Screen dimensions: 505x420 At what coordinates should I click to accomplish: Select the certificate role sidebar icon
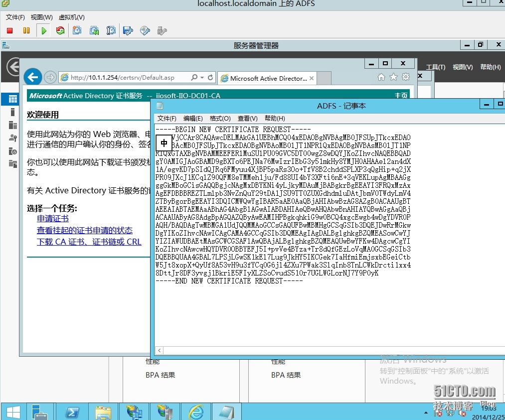[13, 151]
